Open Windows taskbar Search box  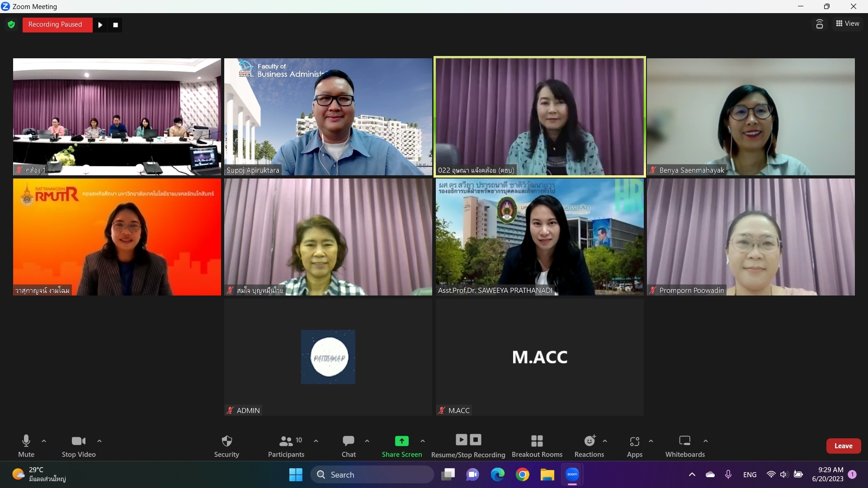372,474
